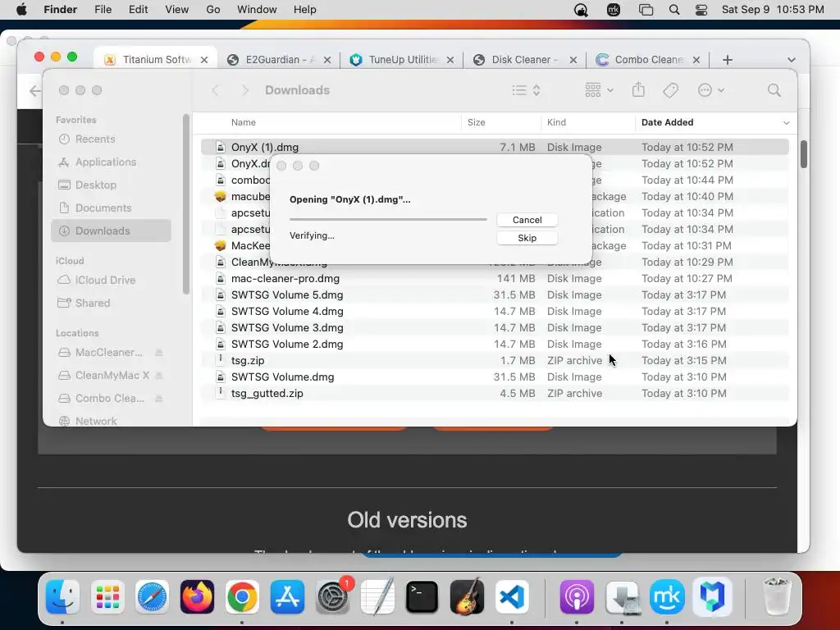Go back in Finder history
Viewport: 840px width, 630px height.
click(x=216, y=90)
